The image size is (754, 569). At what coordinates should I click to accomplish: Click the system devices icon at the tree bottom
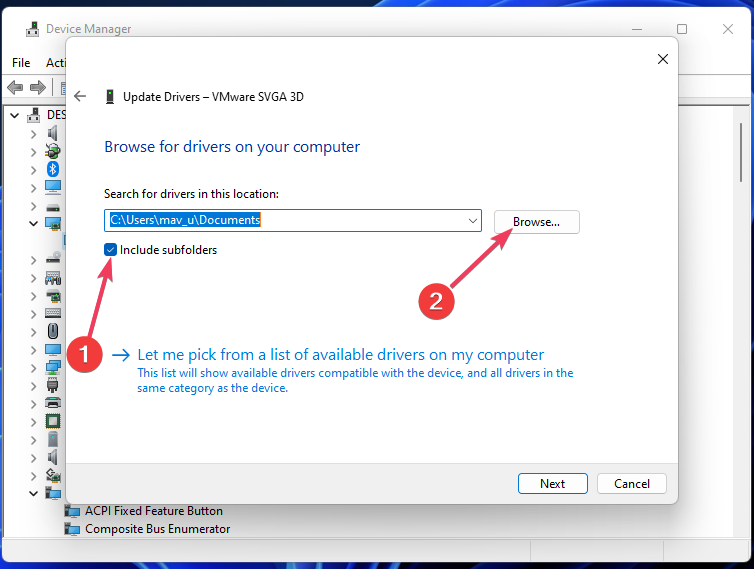[53, 493]
